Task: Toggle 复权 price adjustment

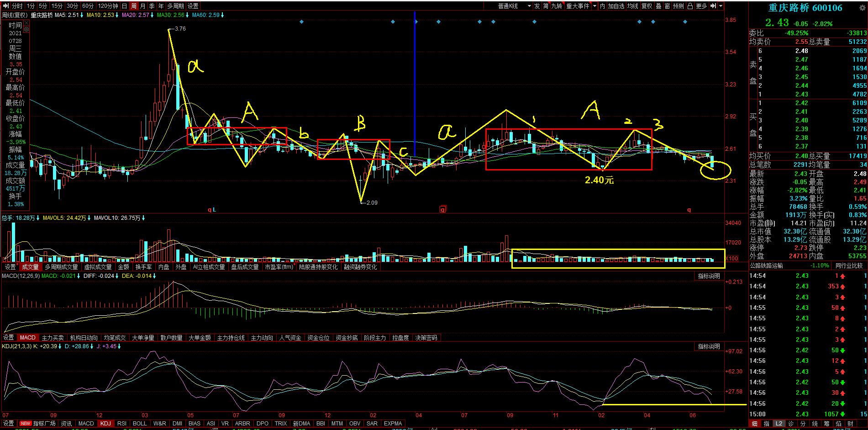Action: coord(647,6)
